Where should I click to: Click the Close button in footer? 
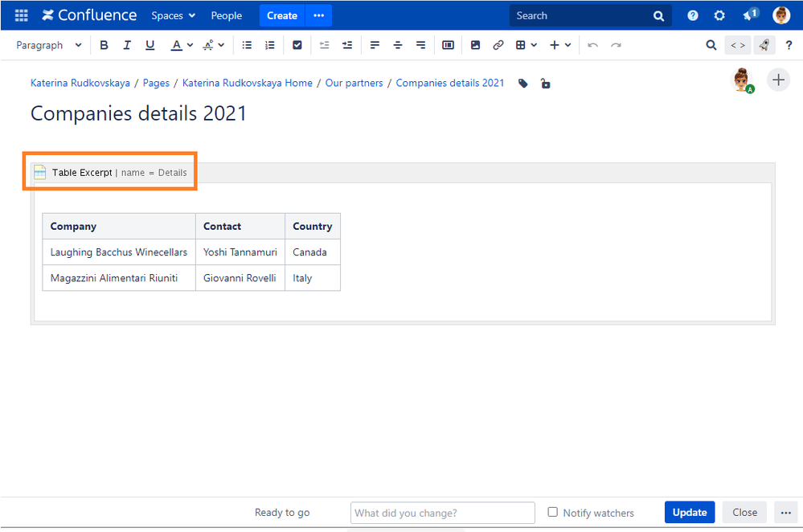coord(744,512)
